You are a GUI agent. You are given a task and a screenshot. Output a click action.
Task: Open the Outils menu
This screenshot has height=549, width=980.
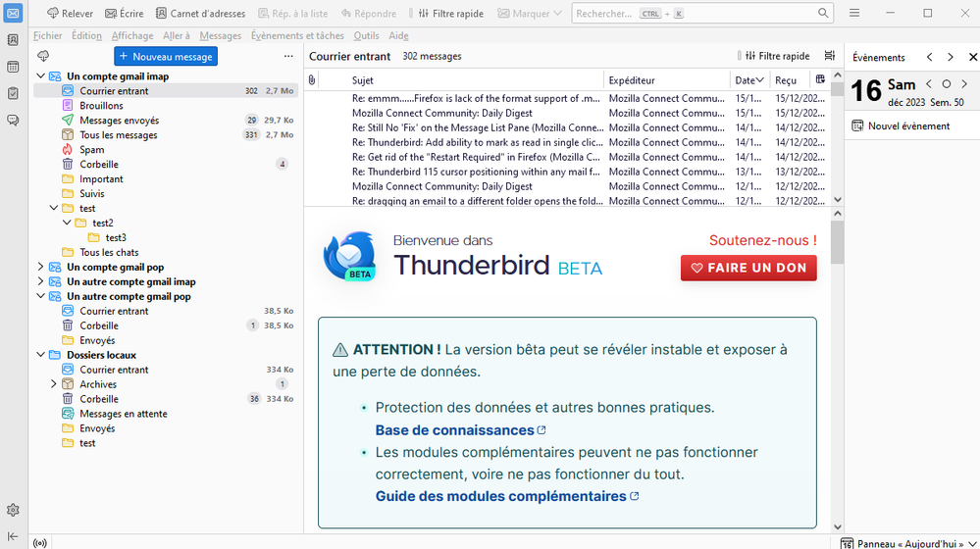366,35
